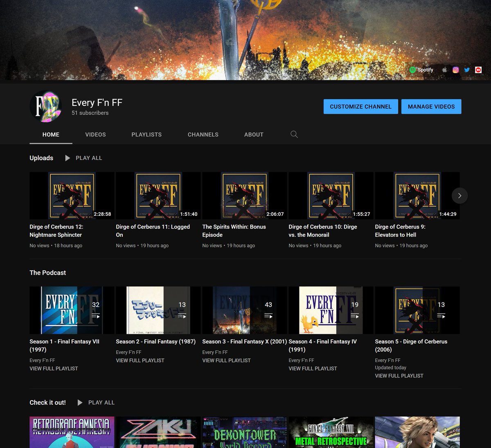Open Season 4 - Final Fantasy IV playlist title
The height and width of the screenshot is (448, 491).
coord(322,345)
